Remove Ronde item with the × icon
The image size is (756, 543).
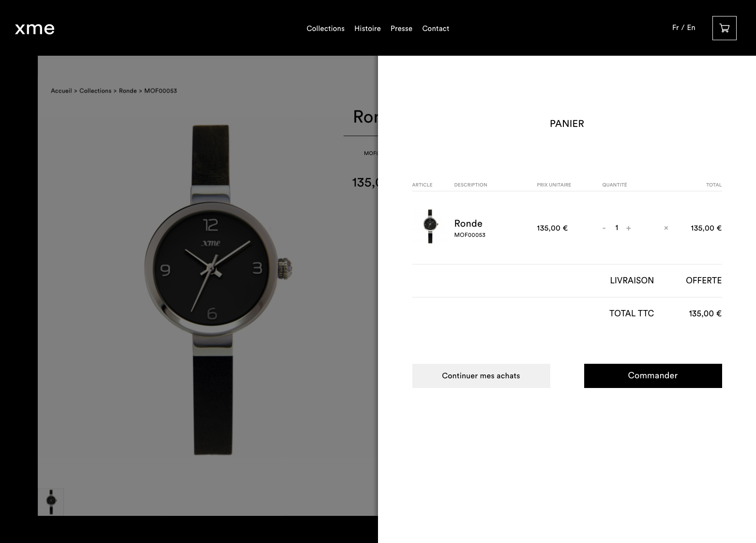tap(666, 228)
